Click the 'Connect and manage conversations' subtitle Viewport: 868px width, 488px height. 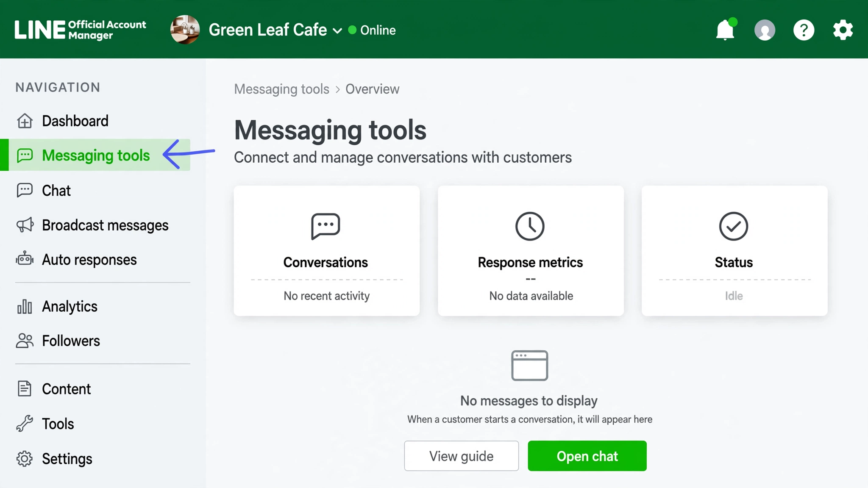[403, 157]
